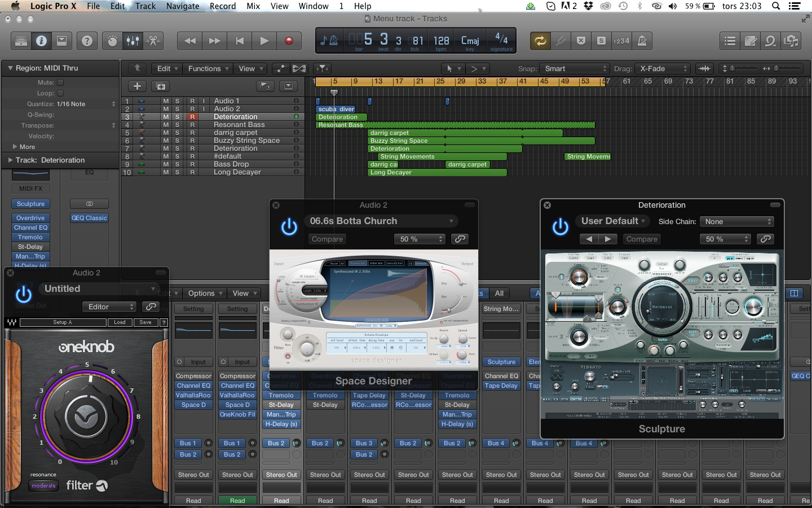The width and height of the screenshot is (812, 508).
Task: Mute the Resonant Bass track
Action: [166, 125]
